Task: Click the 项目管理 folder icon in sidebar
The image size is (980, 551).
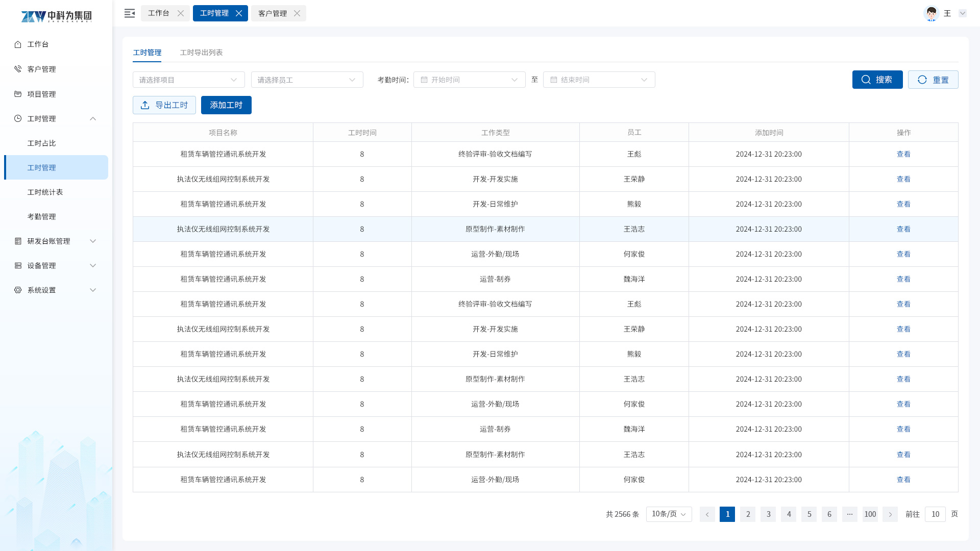Action: click(18, 94)
